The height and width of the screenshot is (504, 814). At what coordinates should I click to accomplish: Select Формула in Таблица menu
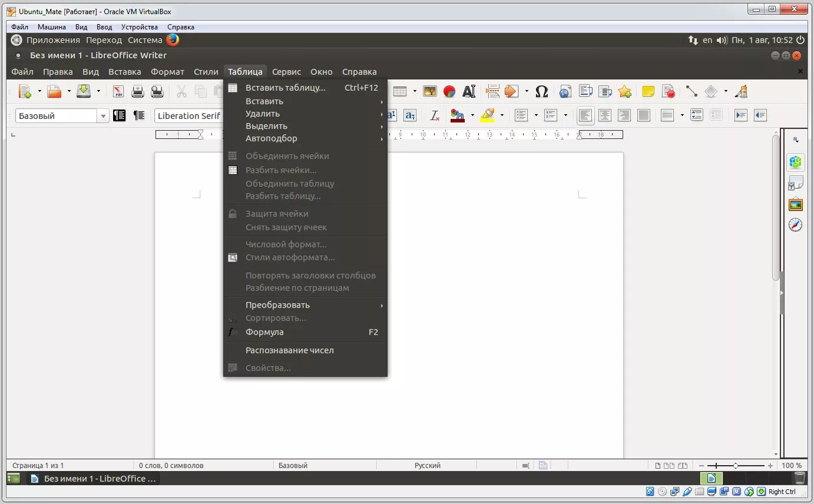point(305,332)
